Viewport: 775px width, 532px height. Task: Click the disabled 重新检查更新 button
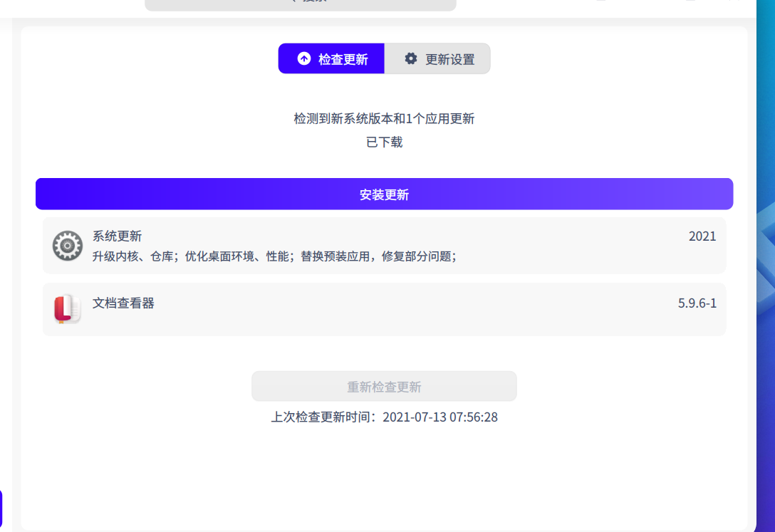tap(384, 386)
